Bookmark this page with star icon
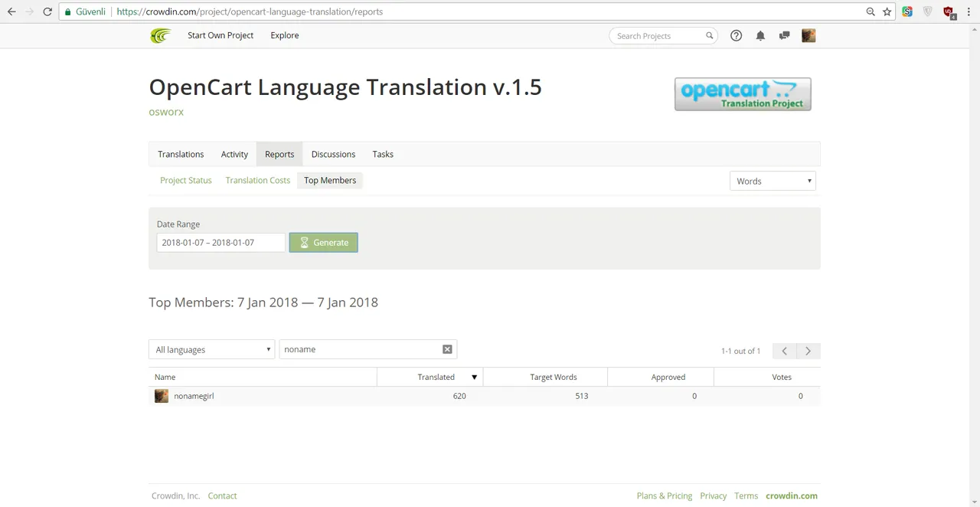Viewport: 980px width, 507px height. (887, 11)
